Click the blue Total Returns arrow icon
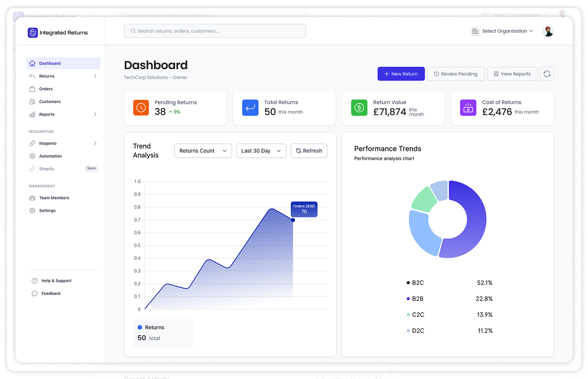588x379 pixels. [x=250, y=108]
